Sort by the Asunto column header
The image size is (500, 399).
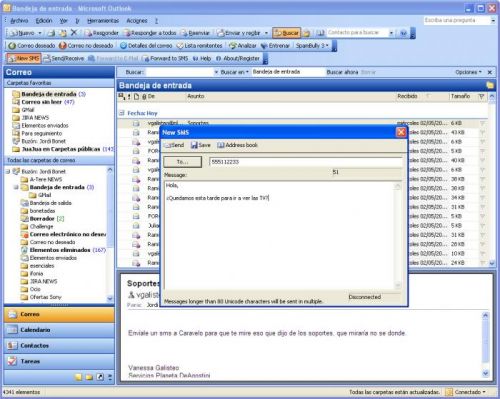pos(290,96)
